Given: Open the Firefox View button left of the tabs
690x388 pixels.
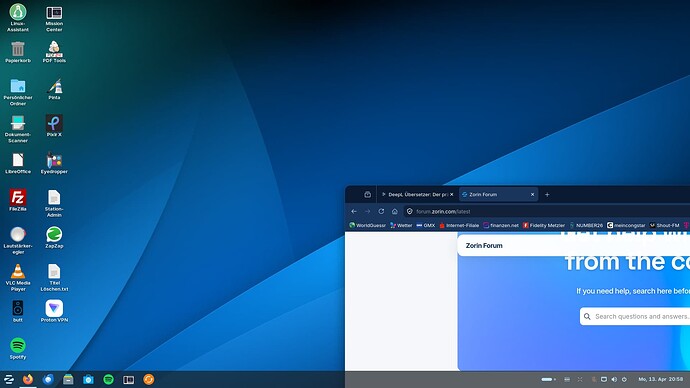Looking at the screenshot, I should point(367,194).
